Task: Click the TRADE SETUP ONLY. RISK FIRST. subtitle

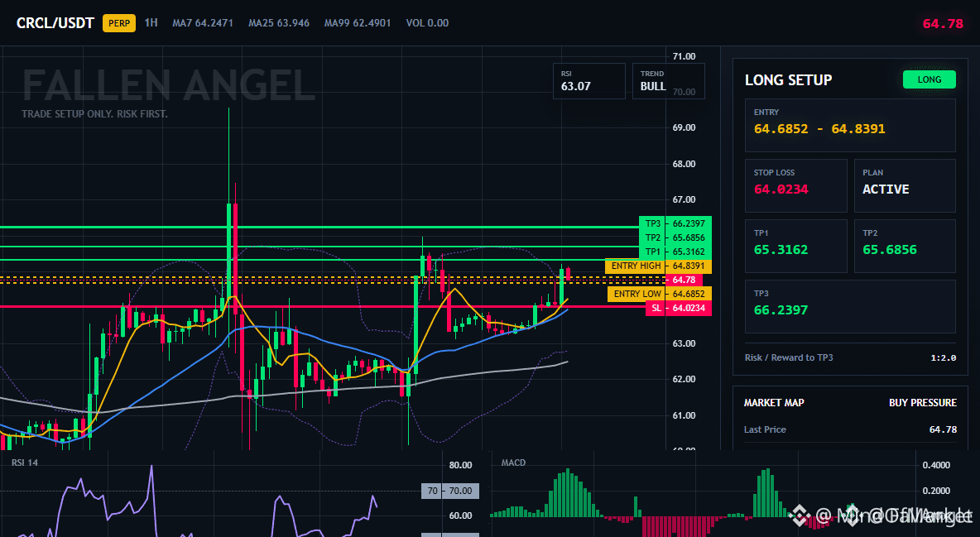Action: click(x=94, y=114)
